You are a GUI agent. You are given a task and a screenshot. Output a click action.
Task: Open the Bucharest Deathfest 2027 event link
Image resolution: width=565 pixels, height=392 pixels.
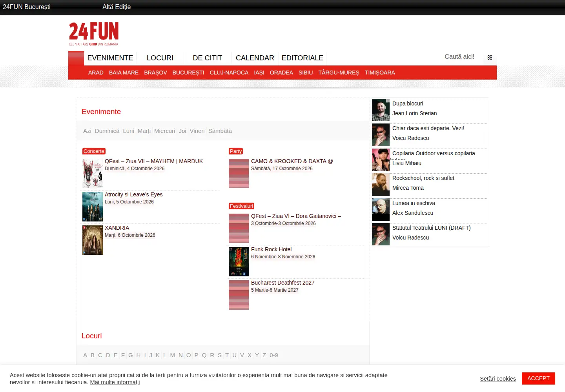[283, 283]
